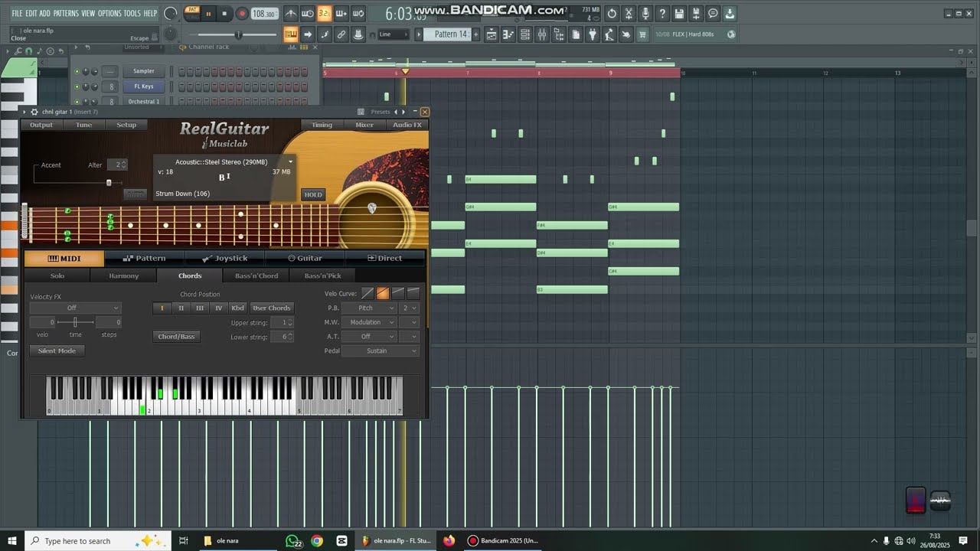Toggle PAT/SONG mode switch
The image size is (980, 551).
(x=192, y=13)
